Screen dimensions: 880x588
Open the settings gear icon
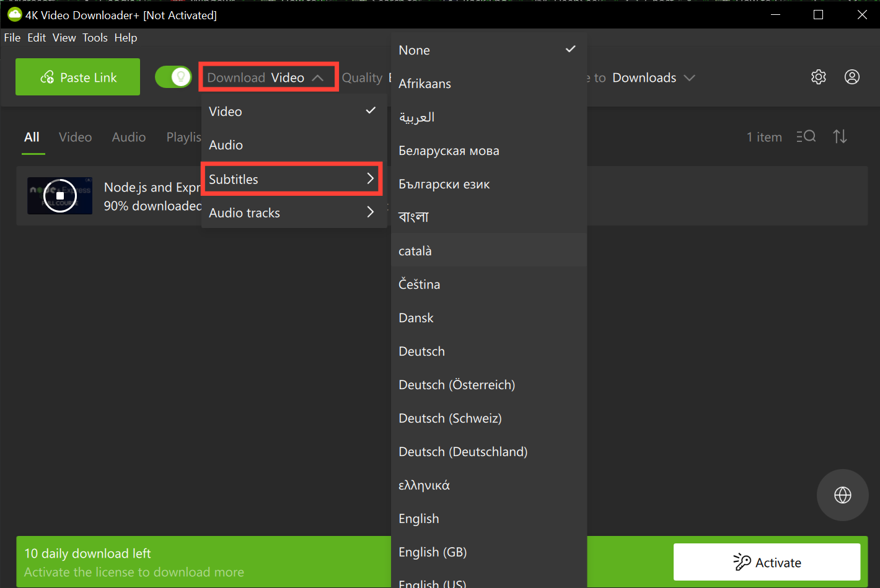tap(819, 77)
